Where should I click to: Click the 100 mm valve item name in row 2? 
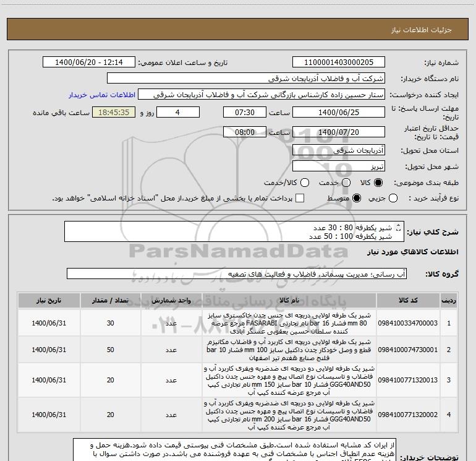tap(289, 350)
